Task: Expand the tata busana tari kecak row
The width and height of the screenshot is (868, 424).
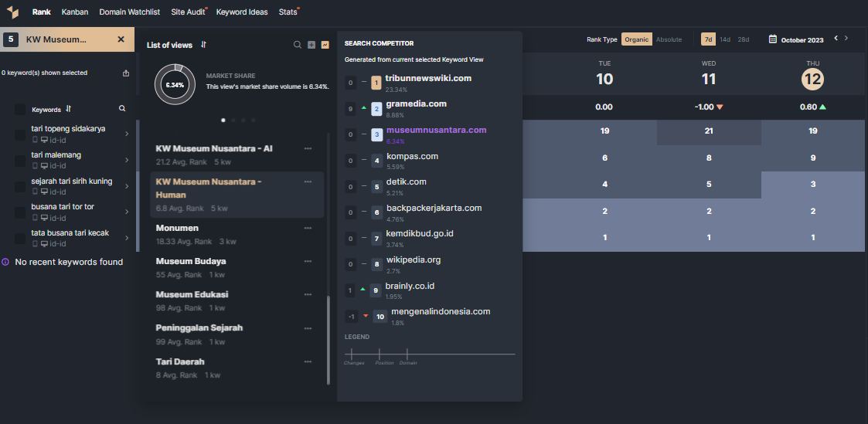Action: point(127,238)
